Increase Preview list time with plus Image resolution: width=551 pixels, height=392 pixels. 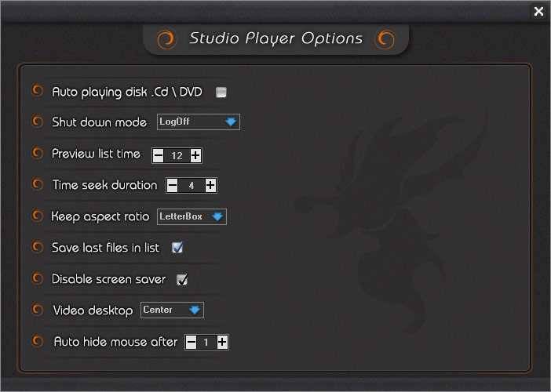click(195, 155)
